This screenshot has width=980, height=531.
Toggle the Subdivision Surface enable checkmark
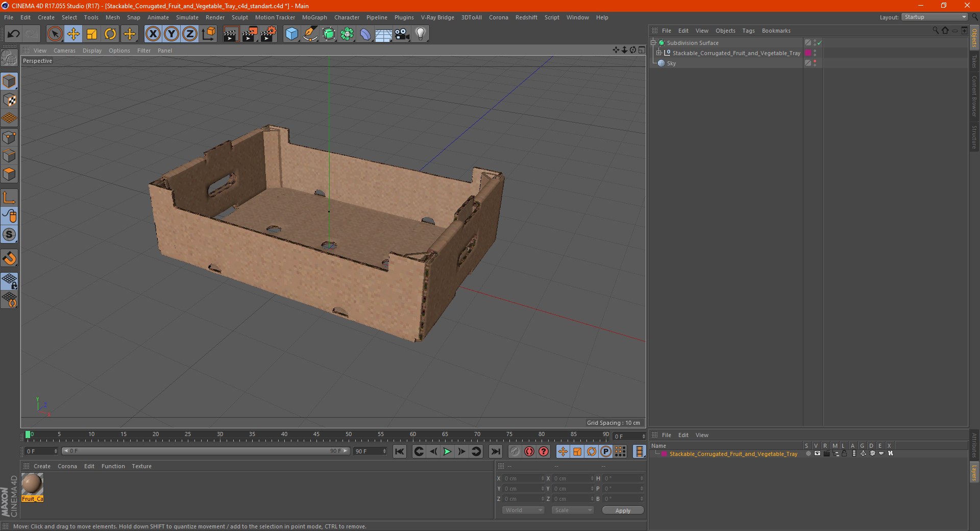point(820,43)
